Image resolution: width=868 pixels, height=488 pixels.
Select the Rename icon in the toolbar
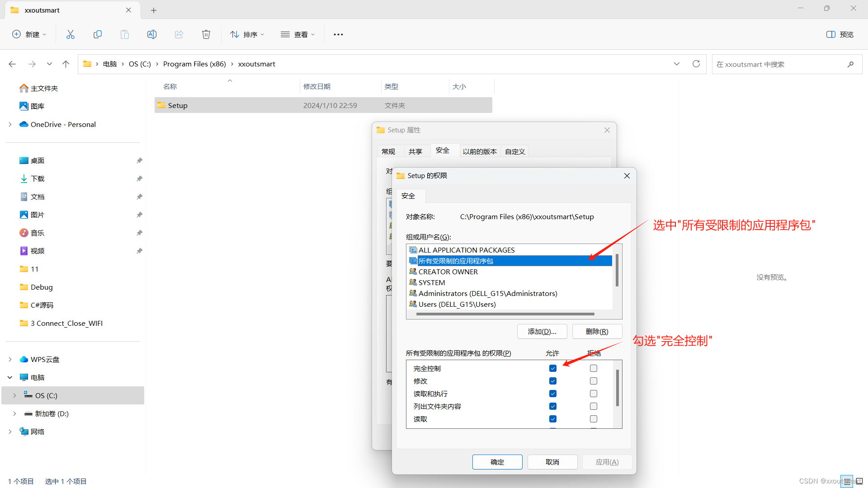(x=152, y=34)
